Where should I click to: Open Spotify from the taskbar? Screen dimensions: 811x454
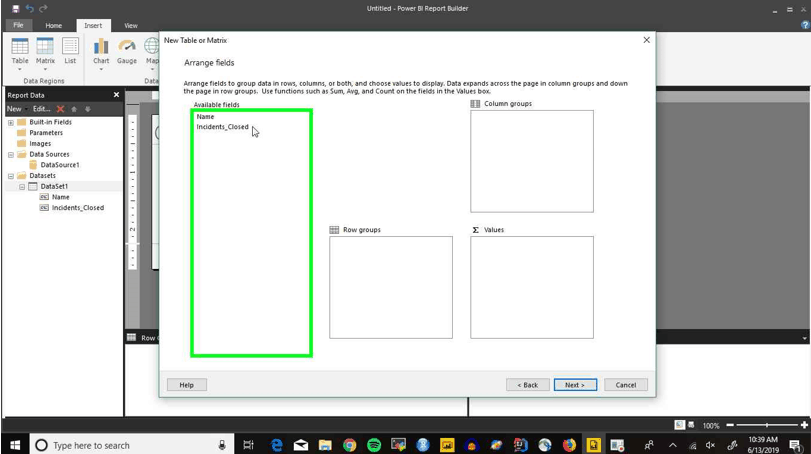click(374, 445)
